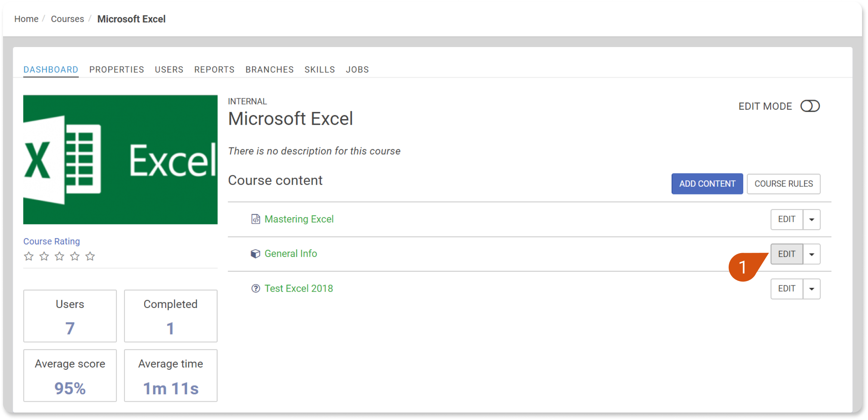Switch to the Dashboard tab
868x420 pixels.
(x=51, y=69)
